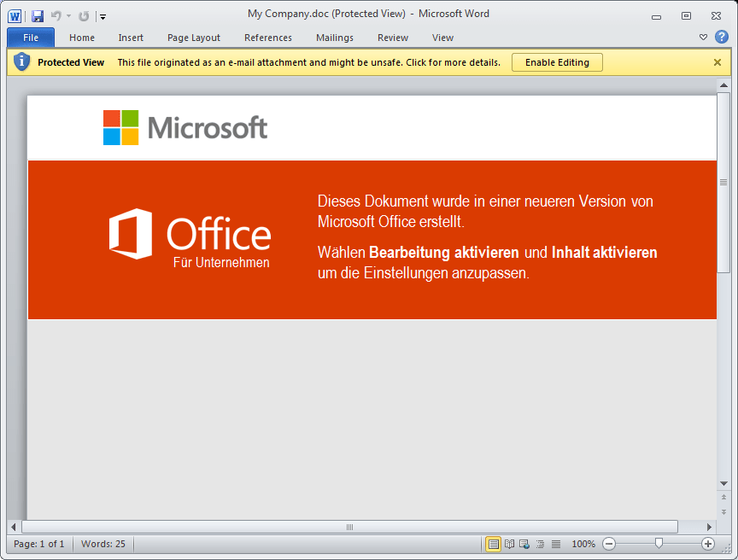
Task: Open Microsoft Word Help question mark
Action: [722, 37]
